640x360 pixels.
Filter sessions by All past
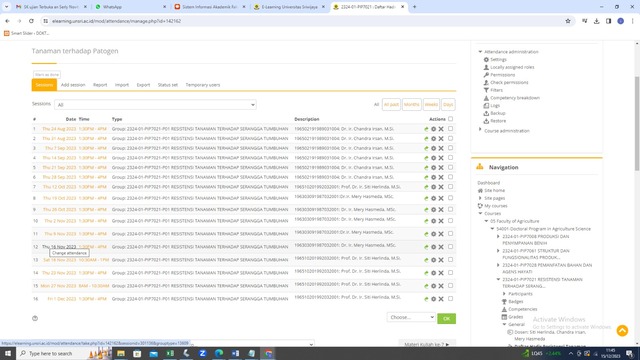click(x=391, y=104)
